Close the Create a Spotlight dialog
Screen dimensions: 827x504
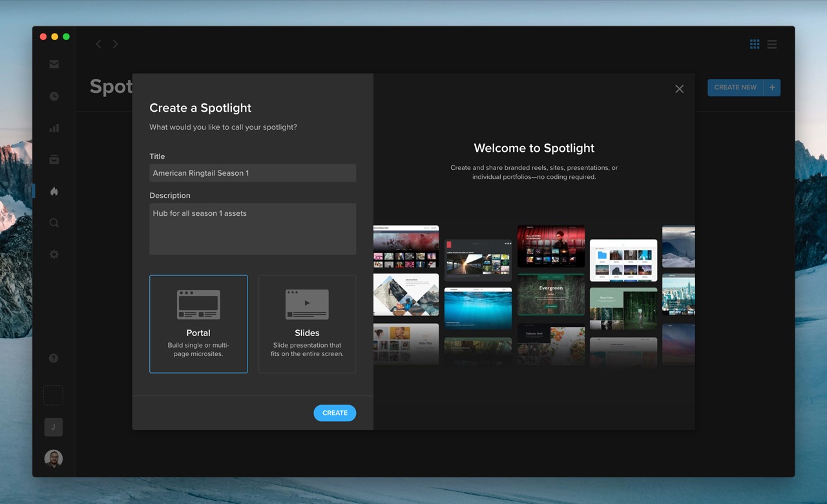[x=679, y=89]
